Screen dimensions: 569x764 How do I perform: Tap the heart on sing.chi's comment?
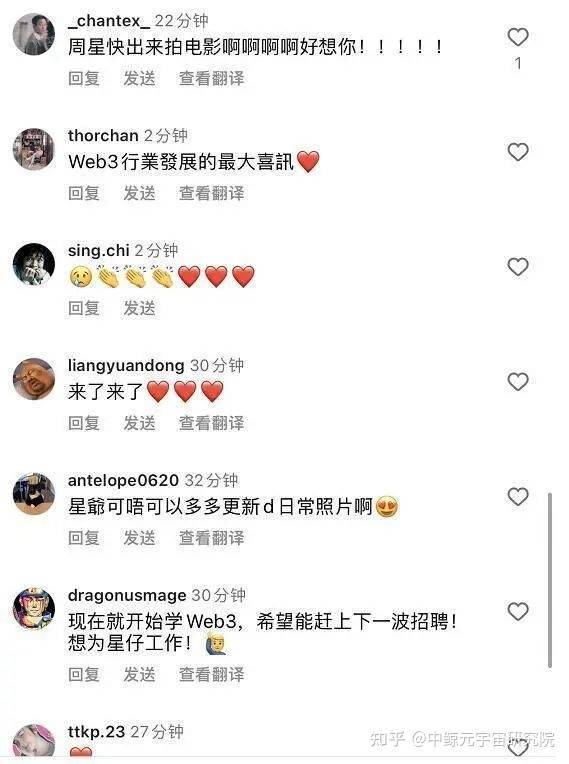point(518,267)
